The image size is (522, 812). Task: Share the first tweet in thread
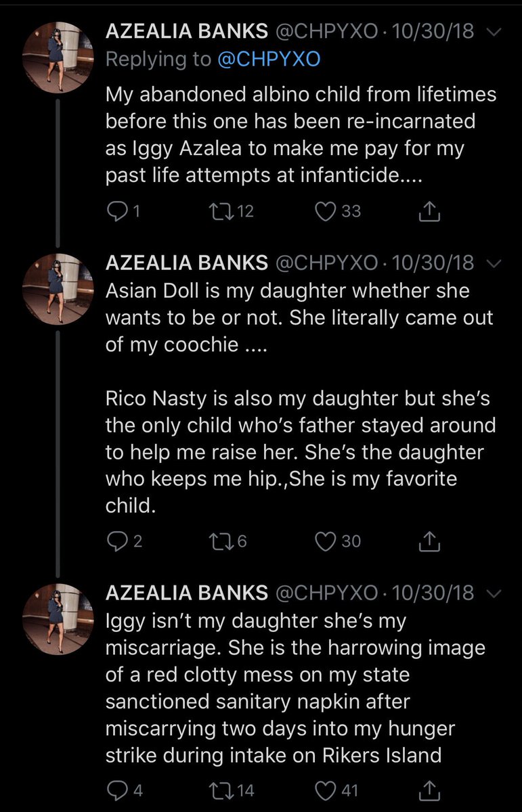click(429, 212)
